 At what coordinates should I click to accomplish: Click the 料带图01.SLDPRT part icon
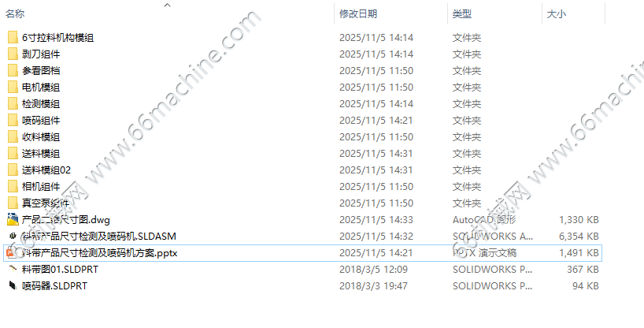click(x=13, y=269)
